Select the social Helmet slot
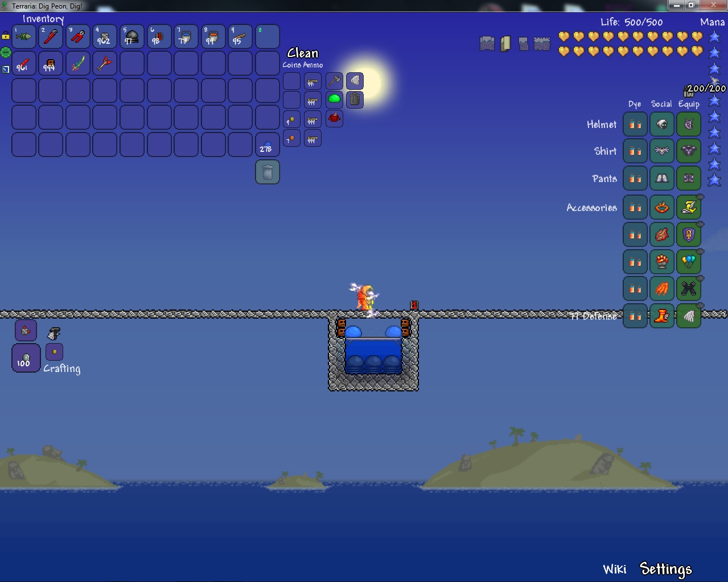The width and height of the screenshot is (728, 582). 662,124
